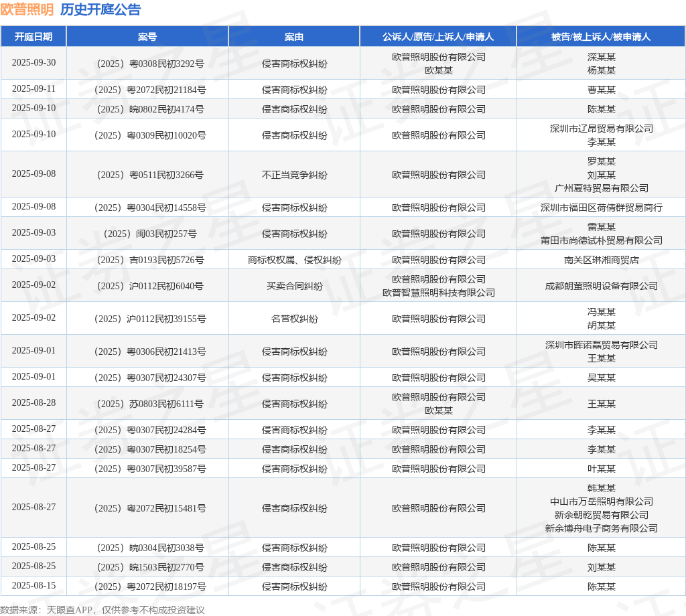Click defendant 广州夏特贸易有限公司
Viewport: 686px width, 616px height.
pos(601,188)
